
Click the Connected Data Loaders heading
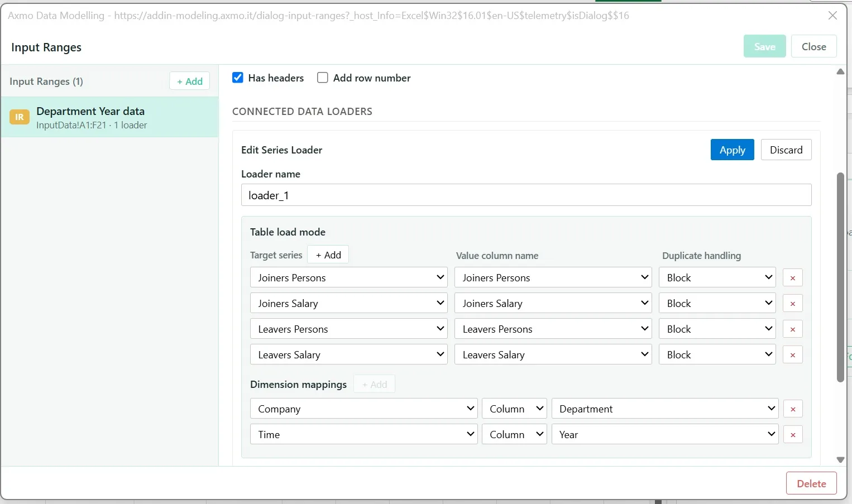click(x=302, y=111)
